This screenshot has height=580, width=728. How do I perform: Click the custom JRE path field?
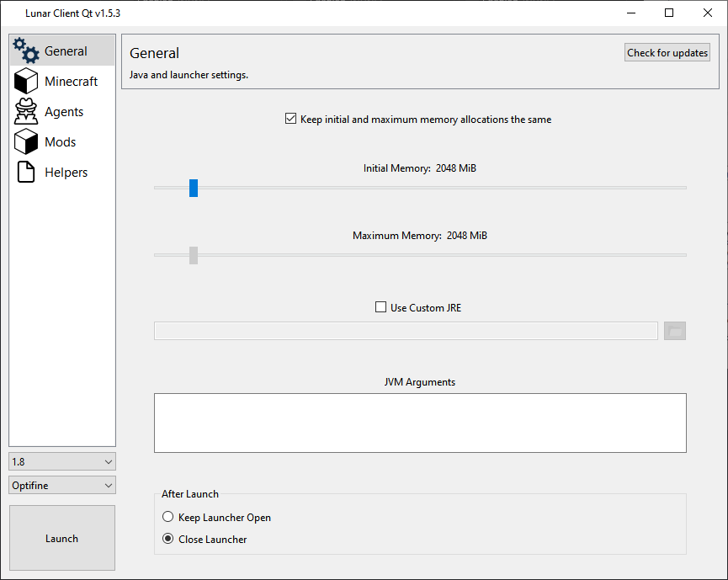(x=406, y=331)
